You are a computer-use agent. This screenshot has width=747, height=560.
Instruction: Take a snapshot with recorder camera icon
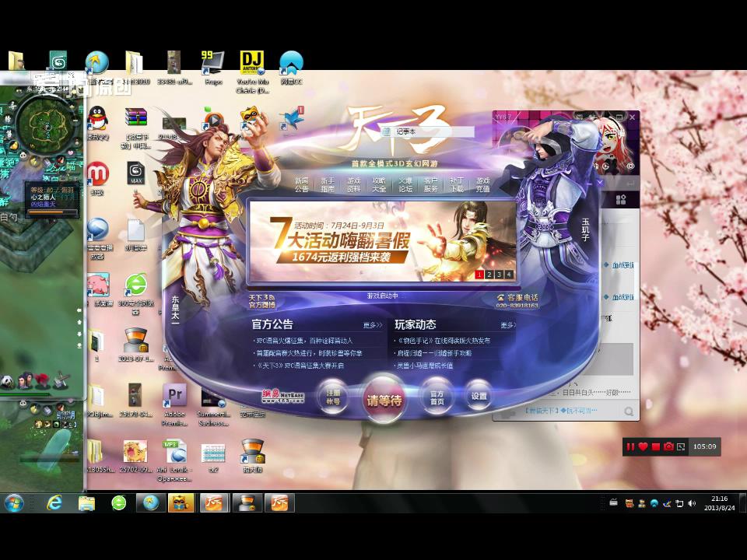(668, 446)
